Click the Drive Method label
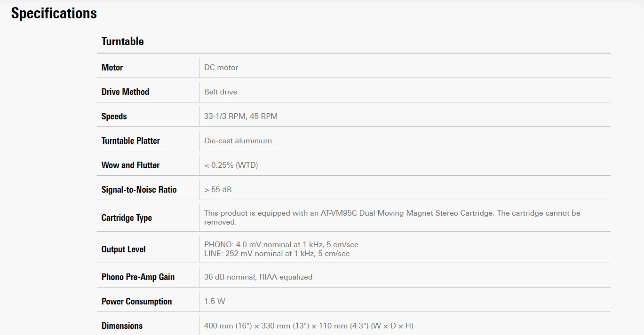 pyautogui.click(x=125, y=92)
